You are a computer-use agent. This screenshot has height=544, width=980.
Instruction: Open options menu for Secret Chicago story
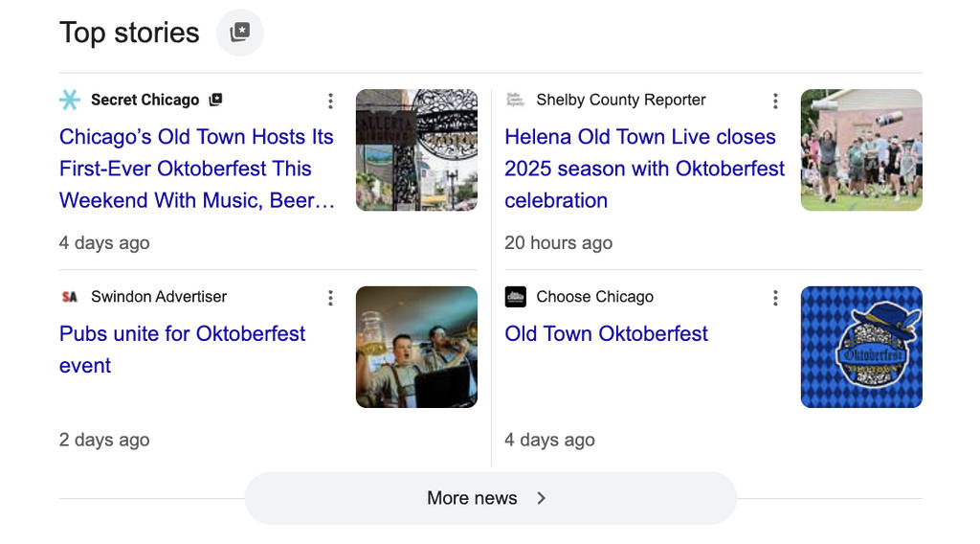(330, 101)
